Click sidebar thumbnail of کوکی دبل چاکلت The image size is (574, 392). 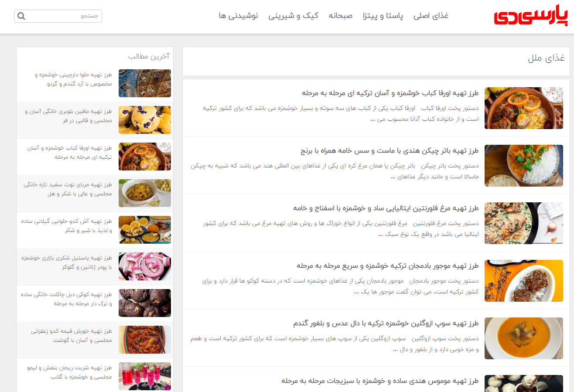click(x=145, y=303)
